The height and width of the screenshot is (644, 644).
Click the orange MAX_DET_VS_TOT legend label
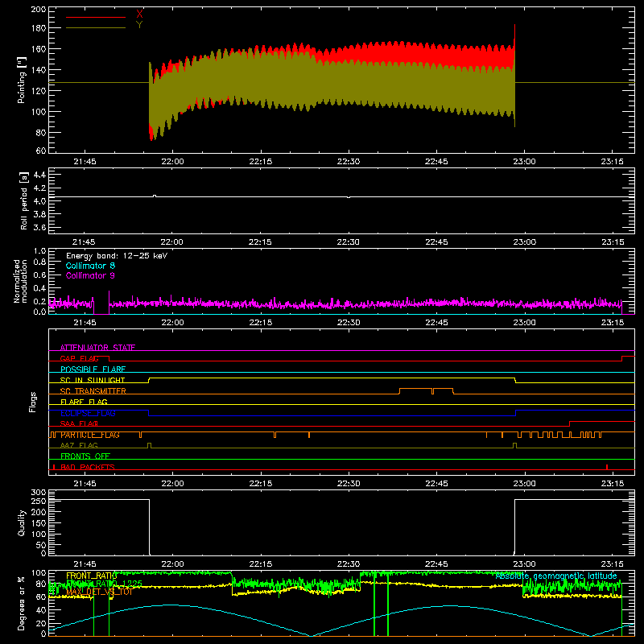pyautogui.click(x=99, y=592)
